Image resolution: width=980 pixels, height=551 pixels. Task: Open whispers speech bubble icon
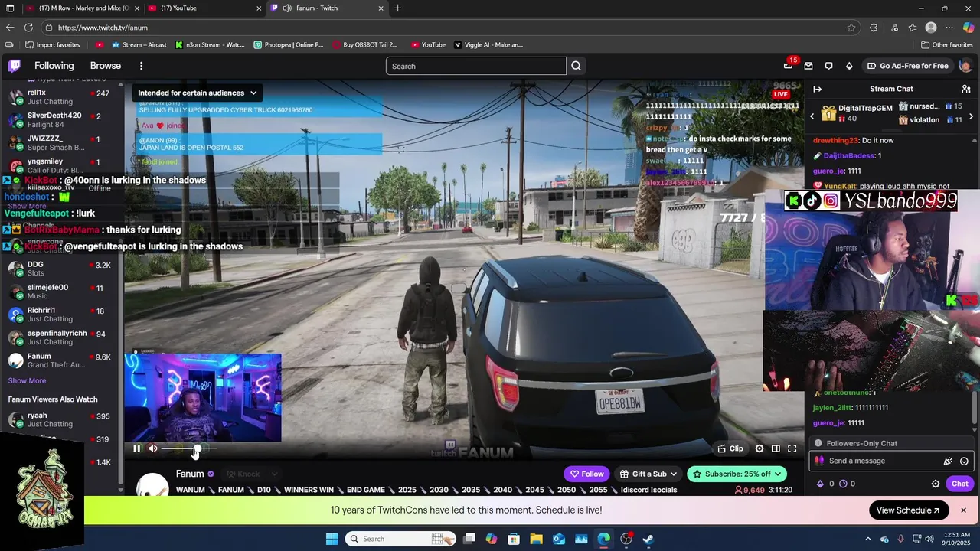click(828, 66)
